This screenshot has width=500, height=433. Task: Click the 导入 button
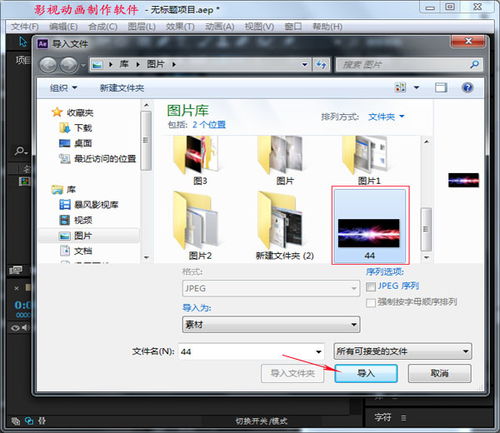(366, 373)
